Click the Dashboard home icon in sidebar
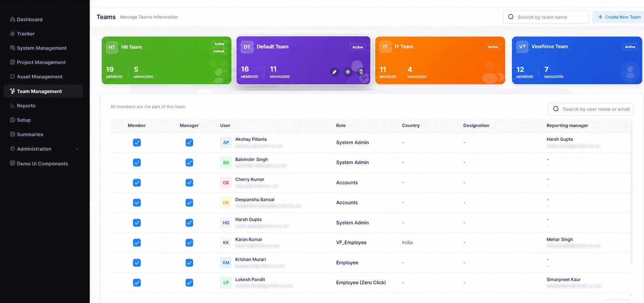Image resolution: width=644 pixels, height=303 pixels. pos(12,19)
